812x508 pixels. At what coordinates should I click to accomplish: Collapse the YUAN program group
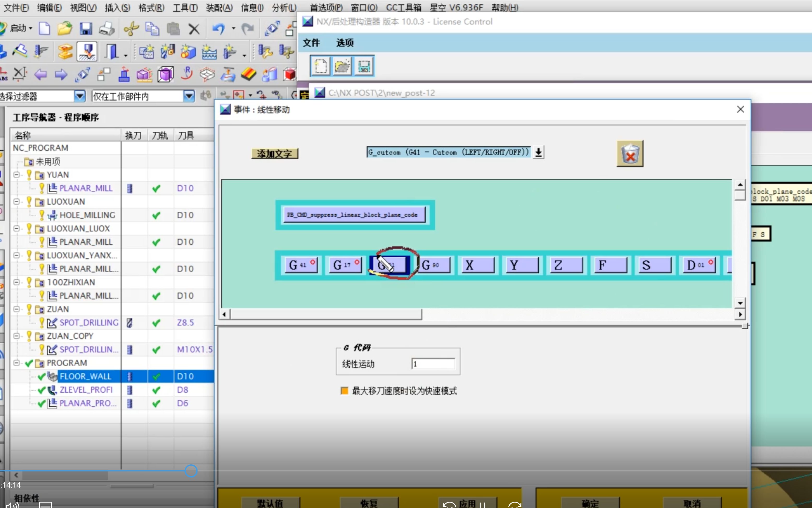tap(16, 175)
